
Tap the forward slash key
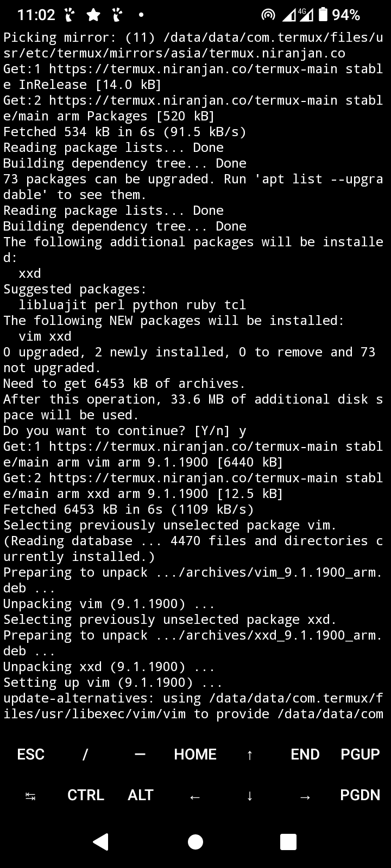click(85, 754)
